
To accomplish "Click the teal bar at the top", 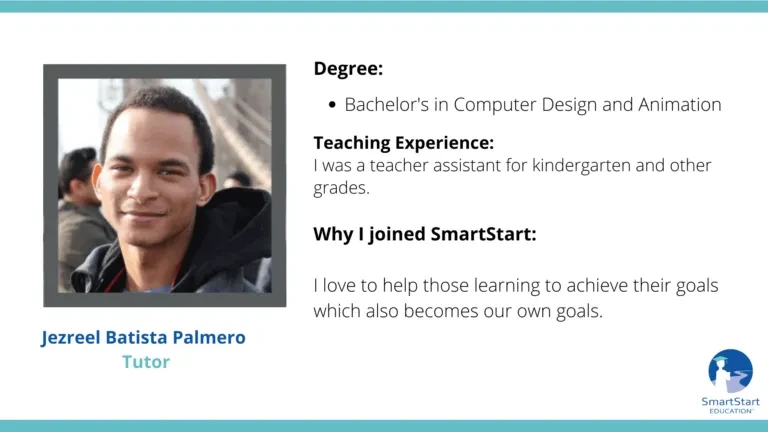I will point(384,6).
